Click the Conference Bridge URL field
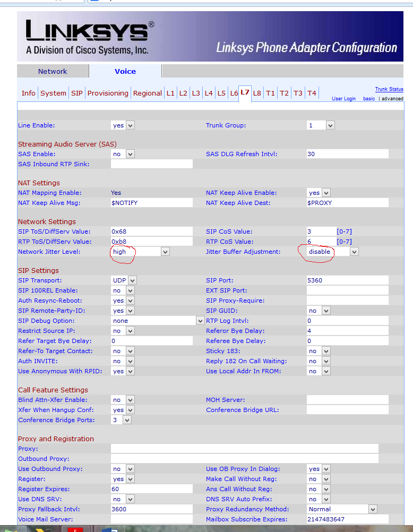The width and height of the screenshot is (413, 532). (348, 410)
